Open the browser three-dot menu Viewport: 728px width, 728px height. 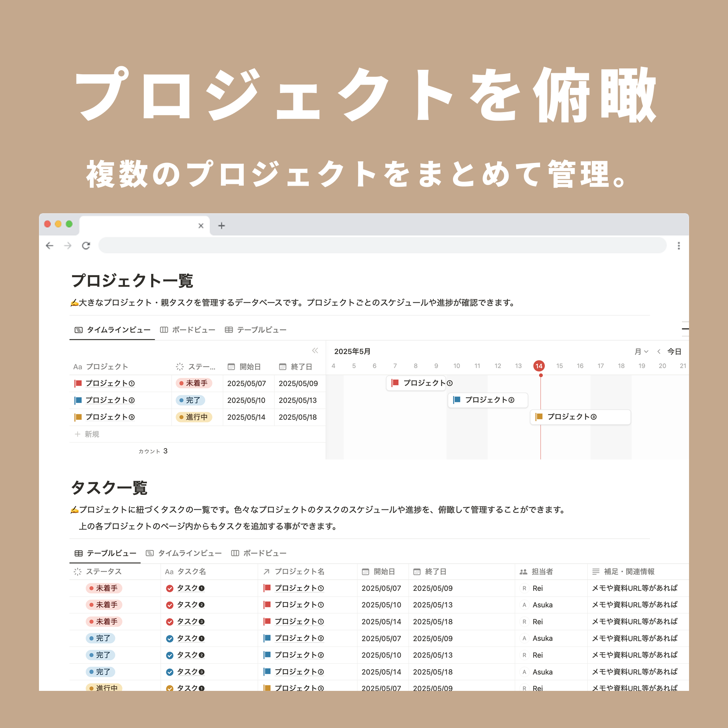pos(679,246)
